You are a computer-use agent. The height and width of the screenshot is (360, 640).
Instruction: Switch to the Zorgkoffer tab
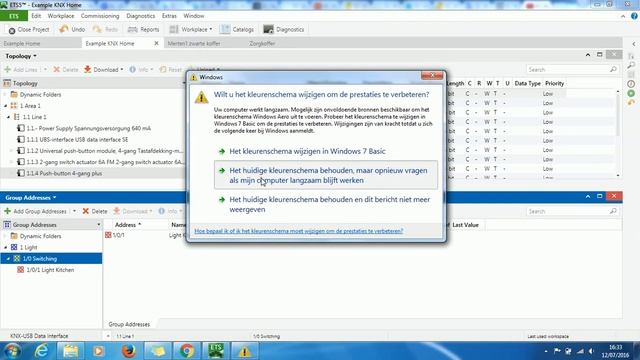(x=262, y=43)
